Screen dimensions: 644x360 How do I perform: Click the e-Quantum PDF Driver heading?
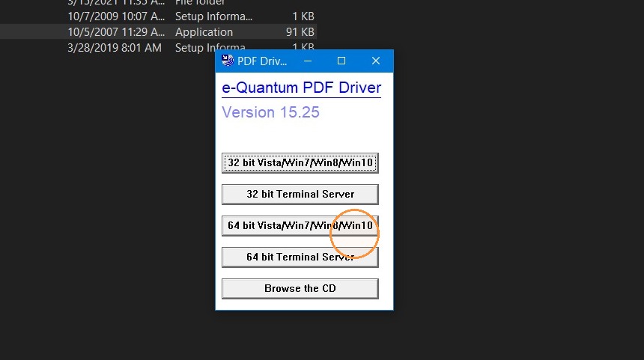click(x=302, y=88)
